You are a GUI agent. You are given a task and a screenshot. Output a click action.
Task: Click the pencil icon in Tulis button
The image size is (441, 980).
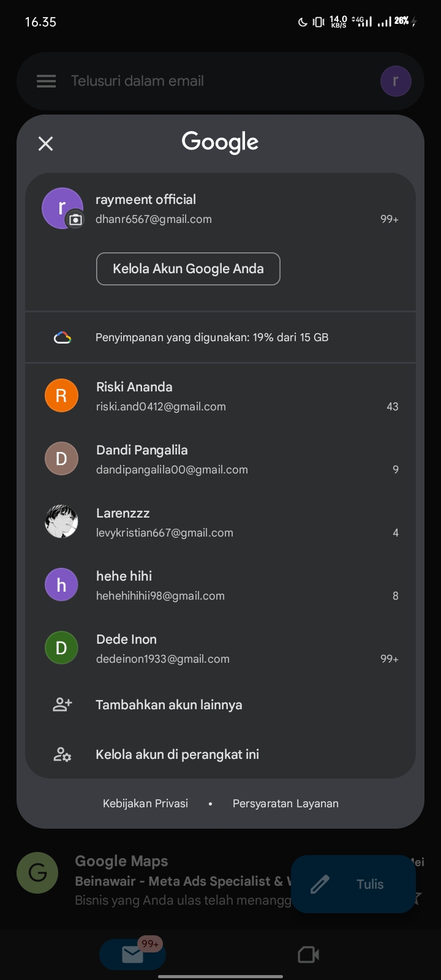click(320, 884)
